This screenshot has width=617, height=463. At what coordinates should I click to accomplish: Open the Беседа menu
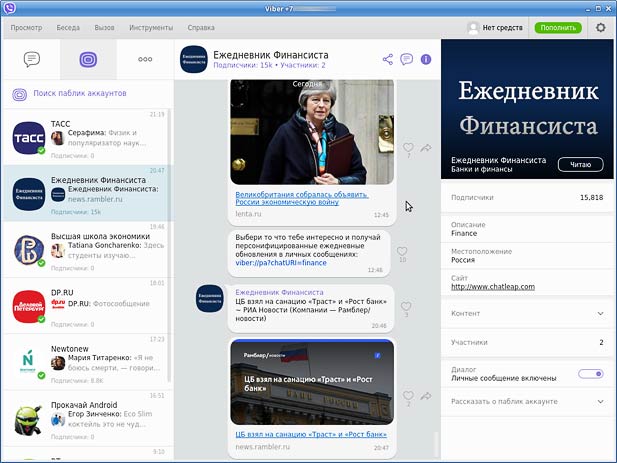click(x=68, y=28)
